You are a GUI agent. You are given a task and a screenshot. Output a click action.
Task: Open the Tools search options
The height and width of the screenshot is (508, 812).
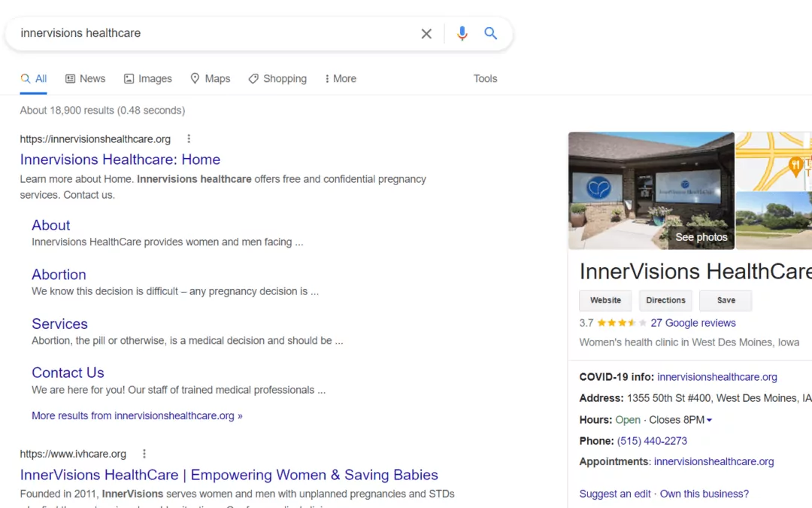click(x=485, y=79)
